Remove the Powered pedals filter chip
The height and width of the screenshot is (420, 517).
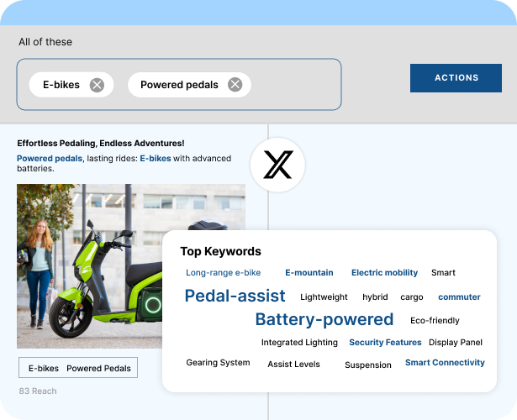tap(235, 85)
